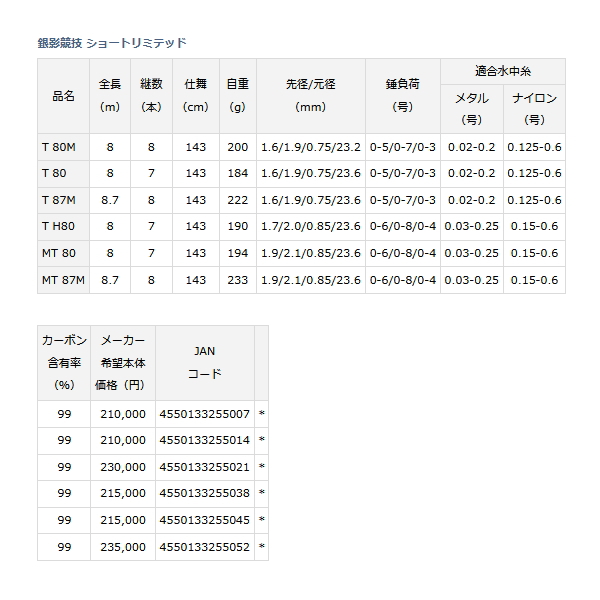Click 0-5/0-7/0-3 load in T 80M row
600x600 pixels.
point(403,147)
